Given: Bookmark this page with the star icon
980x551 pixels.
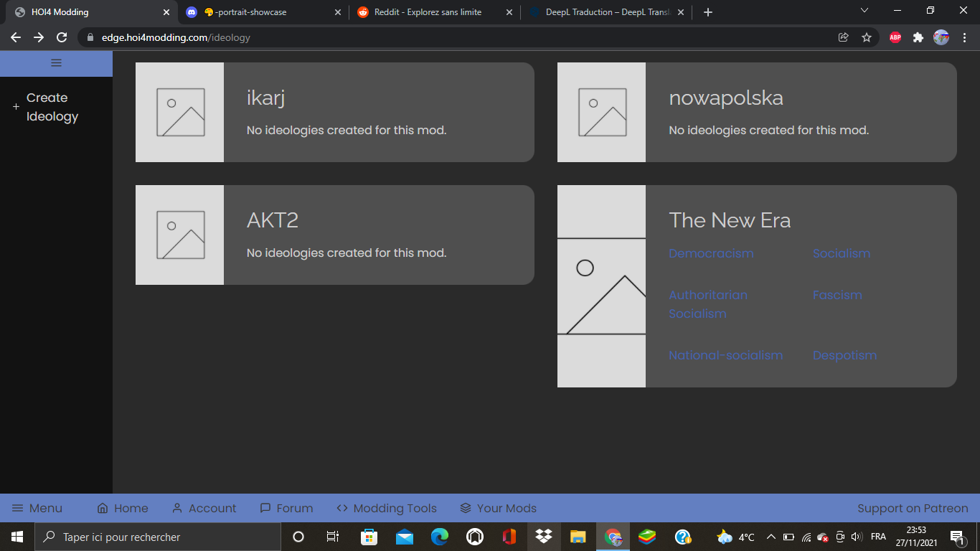Looking at the screenshot, I should coord(867,37).
